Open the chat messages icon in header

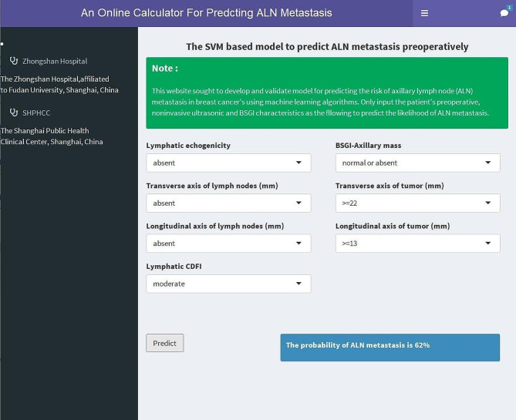point(504,13)
